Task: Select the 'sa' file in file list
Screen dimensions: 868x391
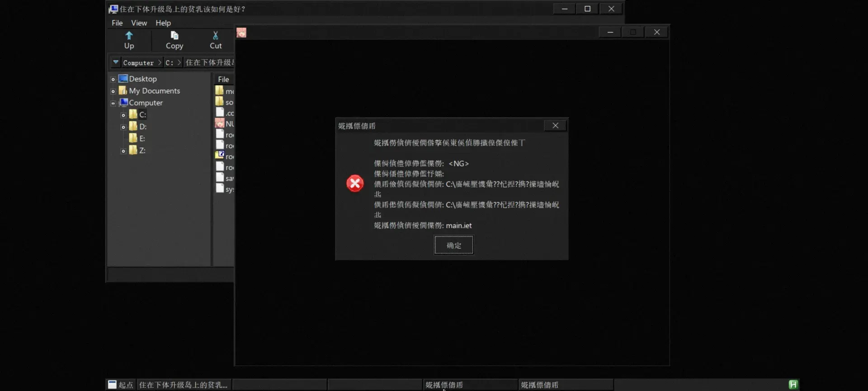Action: pyautogui.click(x=225, y=178)
